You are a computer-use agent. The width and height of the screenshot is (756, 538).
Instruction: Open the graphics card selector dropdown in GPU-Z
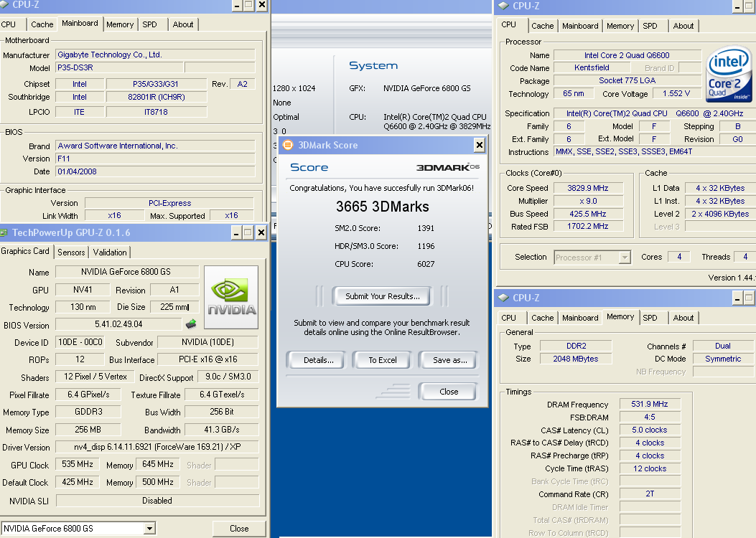pyautogui.click(x=150, y=529)
